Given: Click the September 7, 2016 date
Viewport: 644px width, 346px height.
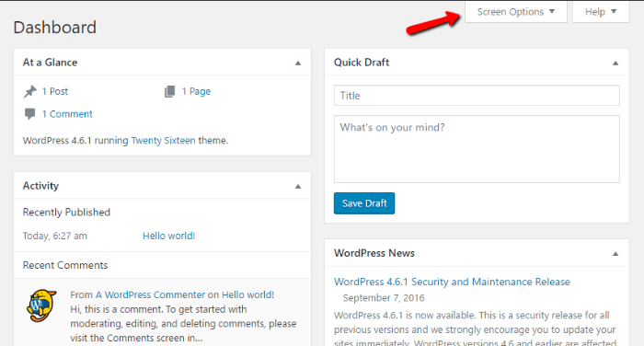Looking at the screenshot, I should coord(384,298).
